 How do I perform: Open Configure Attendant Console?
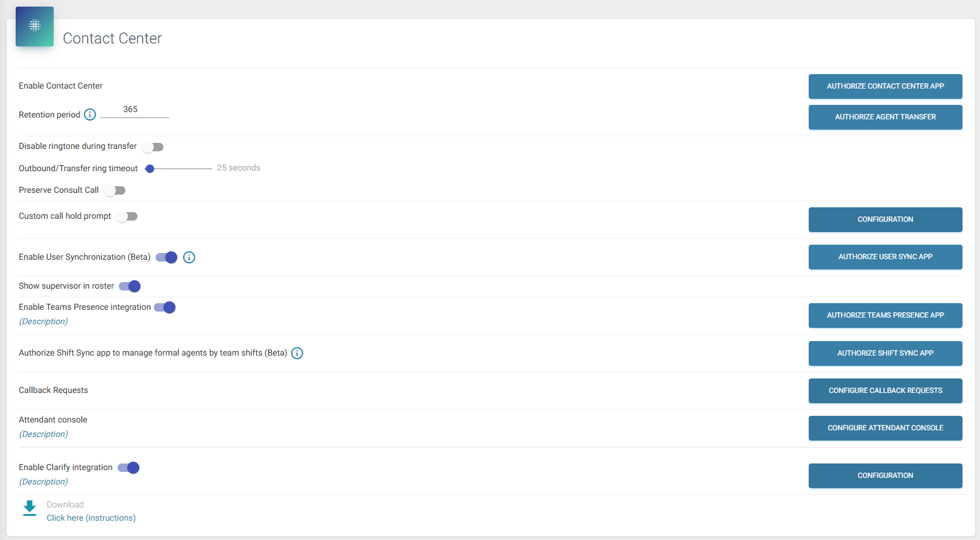[x=885, y=428]
